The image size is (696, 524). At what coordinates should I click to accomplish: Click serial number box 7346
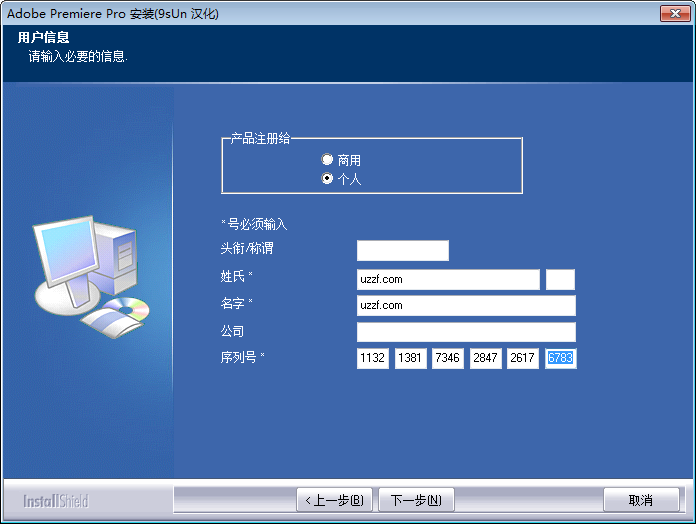tap(448, 358)
